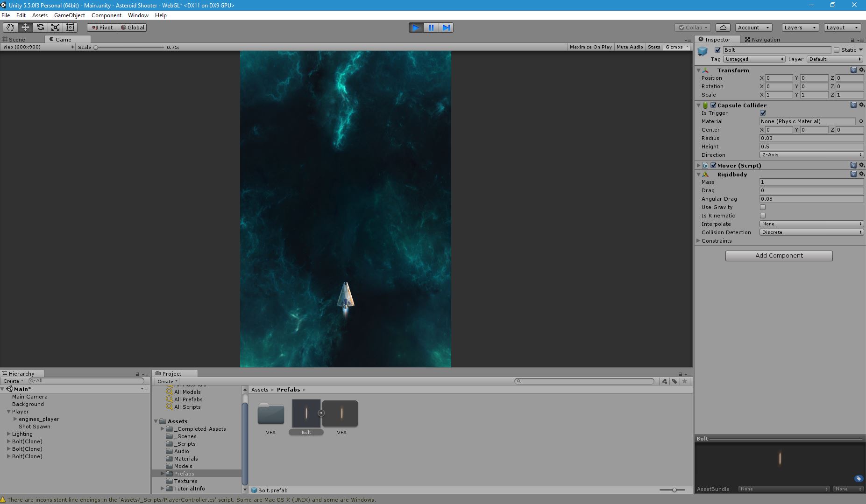Select the Rect transform tool

70,28
